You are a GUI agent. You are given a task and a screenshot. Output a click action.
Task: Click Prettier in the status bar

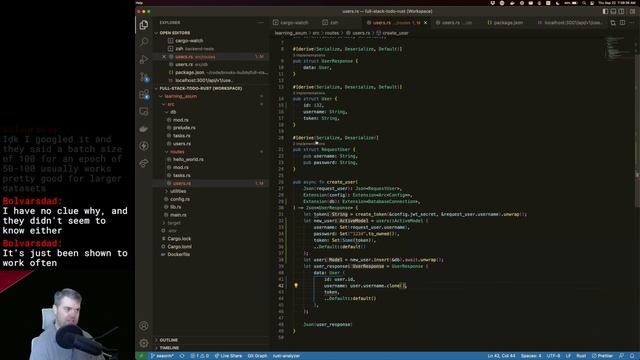coord(603,356)
